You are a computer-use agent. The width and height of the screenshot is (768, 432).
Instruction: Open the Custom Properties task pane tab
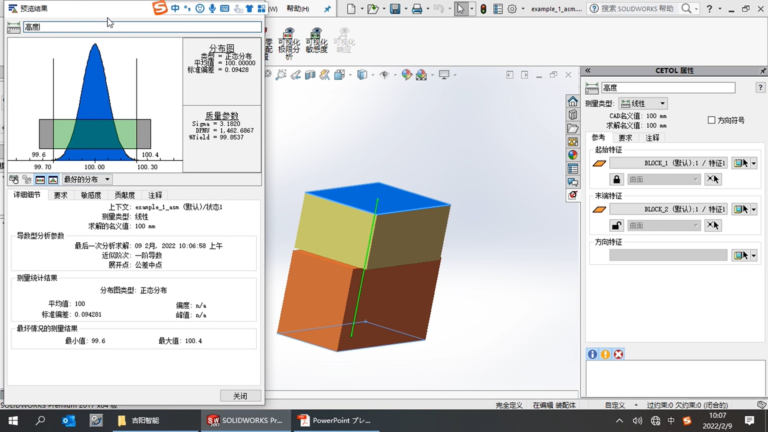573,169
